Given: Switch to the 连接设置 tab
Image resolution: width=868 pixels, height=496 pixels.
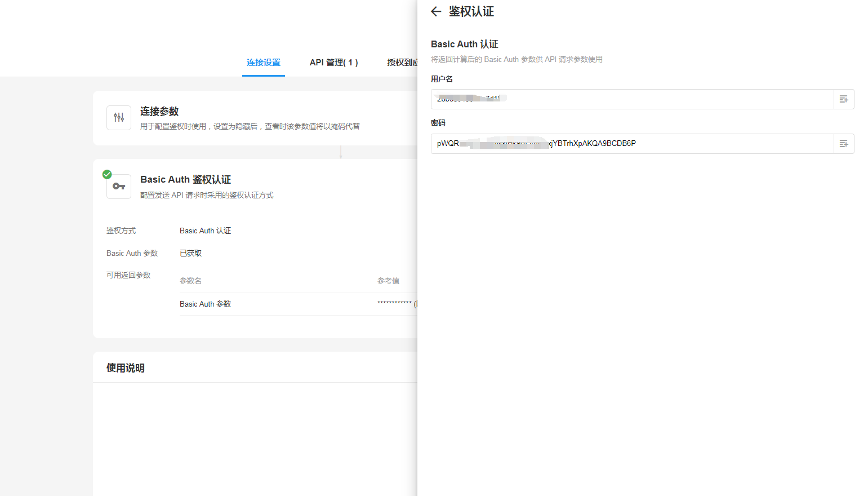Looking at the screenshot, I should [264, 63].
